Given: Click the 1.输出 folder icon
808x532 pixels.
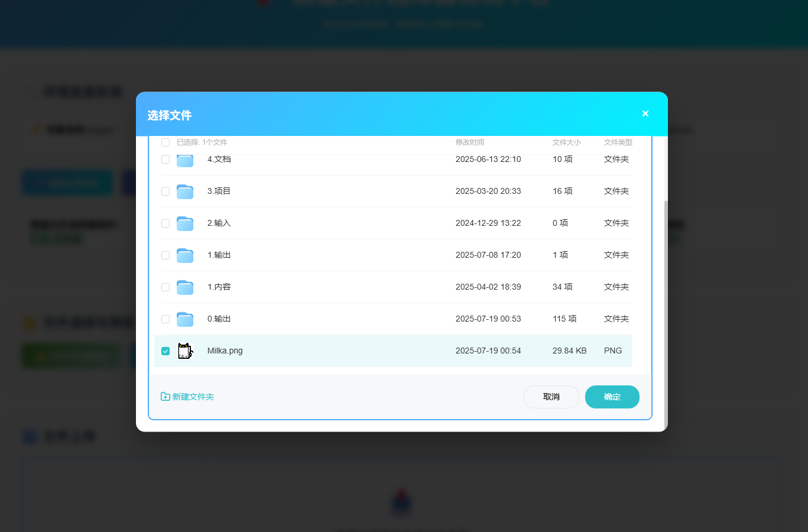Looking at the screenshot, I should point(185,255).
